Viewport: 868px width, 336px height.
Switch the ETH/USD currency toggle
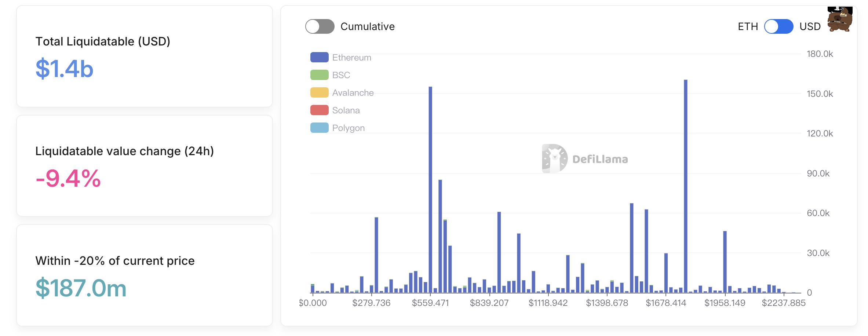coord(778,26)
